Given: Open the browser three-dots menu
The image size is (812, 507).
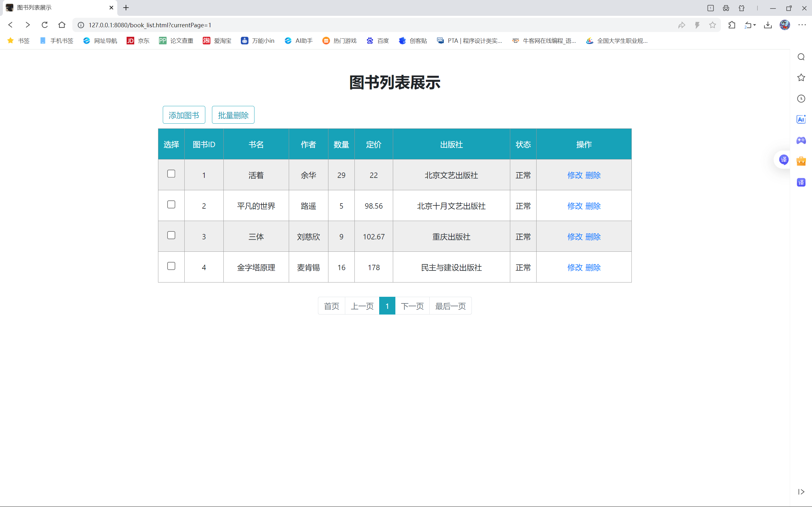Looking at the screenshot, I should point(802,25).
